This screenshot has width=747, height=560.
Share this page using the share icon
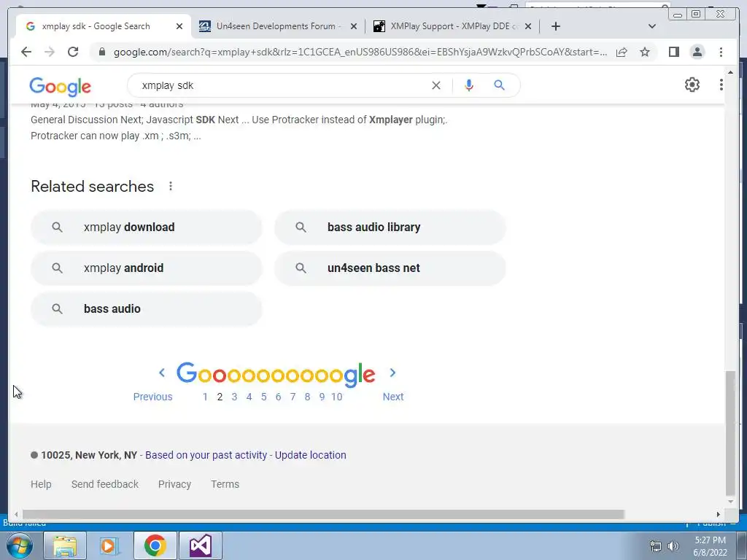click(x=622, y=52)
